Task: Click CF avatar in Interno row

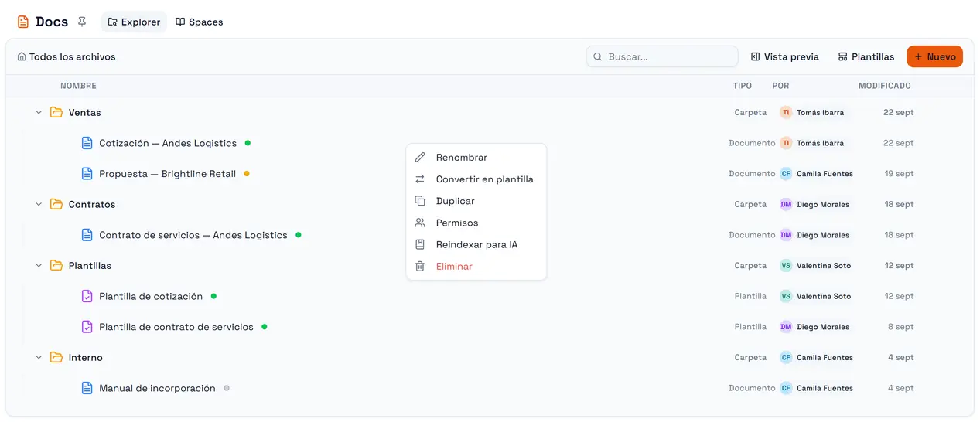Action: click(x=786, y=357)
